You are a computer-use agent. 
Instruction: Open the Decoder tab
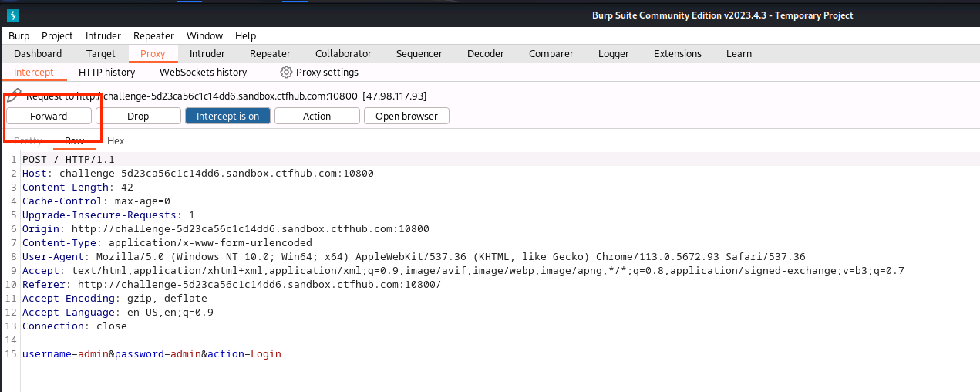[x=486, y=53]
